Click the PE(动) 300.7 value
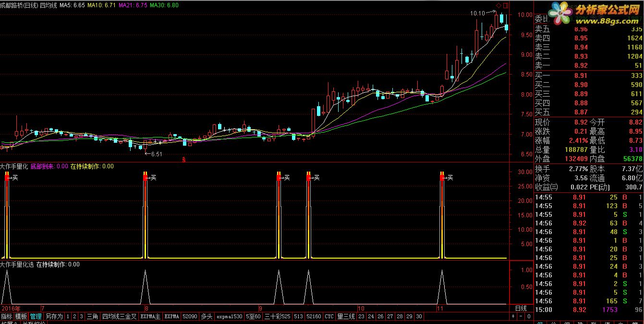 pos(634,187)
